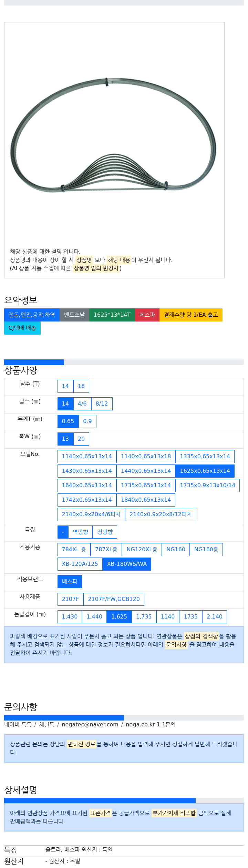Choose model 2140x0.9x20x4/6피치

click(x=91, y=514)
